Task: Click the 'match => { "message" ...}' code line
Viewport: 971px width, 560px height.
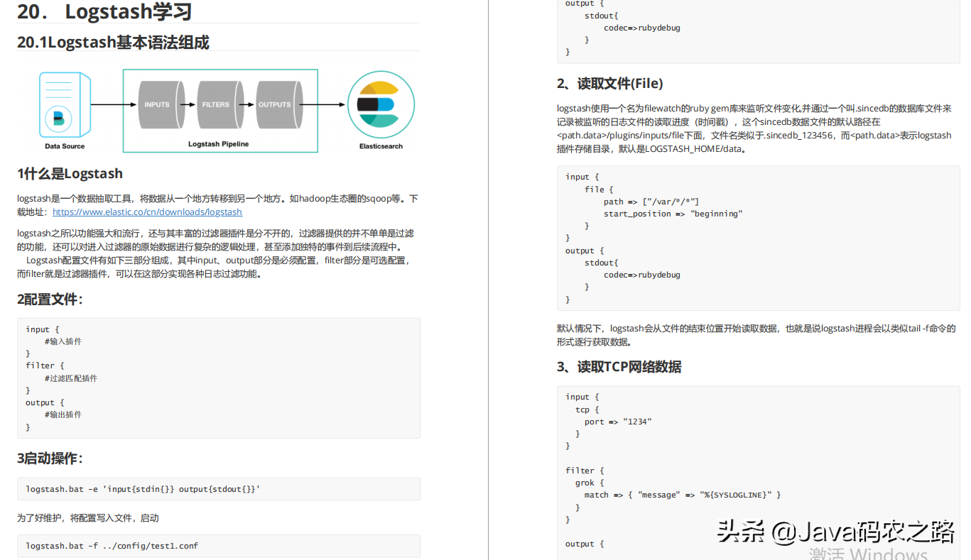Action: (x=683, y=495)
